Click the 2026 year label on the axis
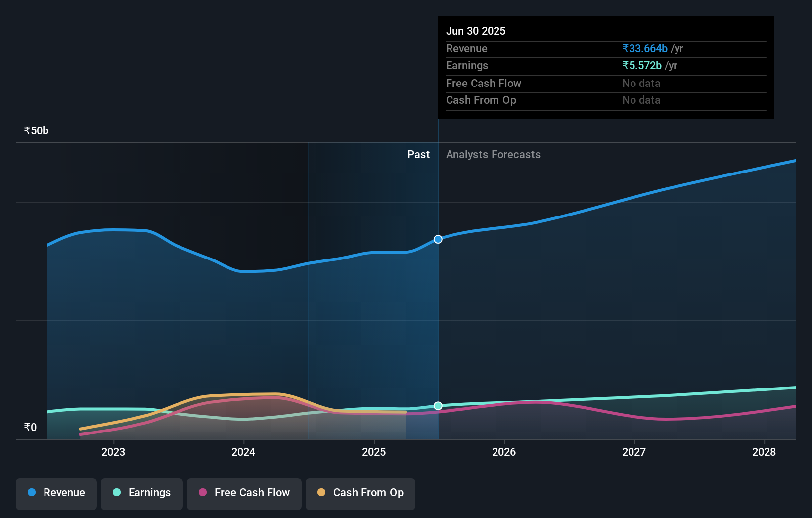Screen dimensions: 812x518 (504, 452)
